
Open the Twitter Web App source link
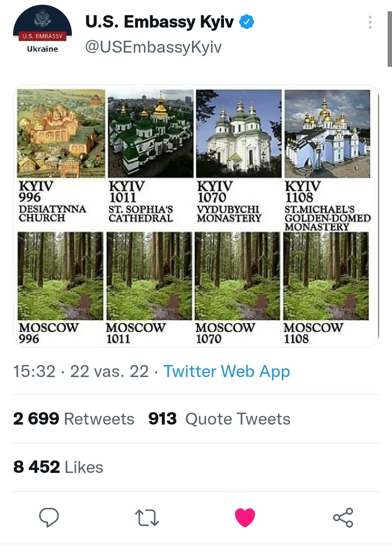tap(226, 371)
